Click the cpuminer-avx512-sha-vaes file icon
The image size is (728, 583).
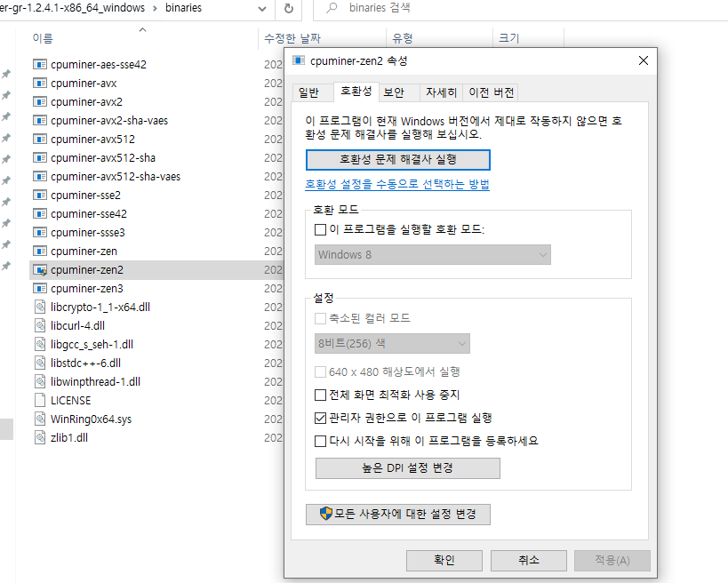coord(40,176)
